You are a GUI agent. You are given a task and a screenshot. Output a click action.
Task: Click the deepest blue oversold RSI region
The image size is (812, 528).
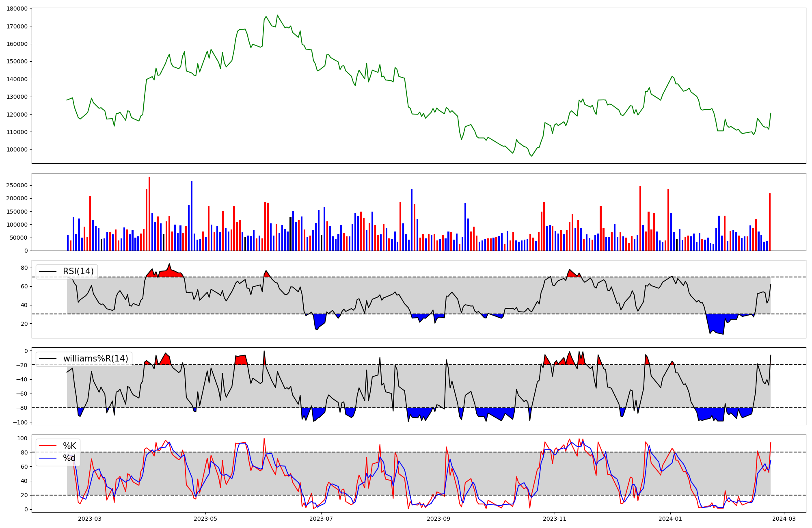(717, 324)
